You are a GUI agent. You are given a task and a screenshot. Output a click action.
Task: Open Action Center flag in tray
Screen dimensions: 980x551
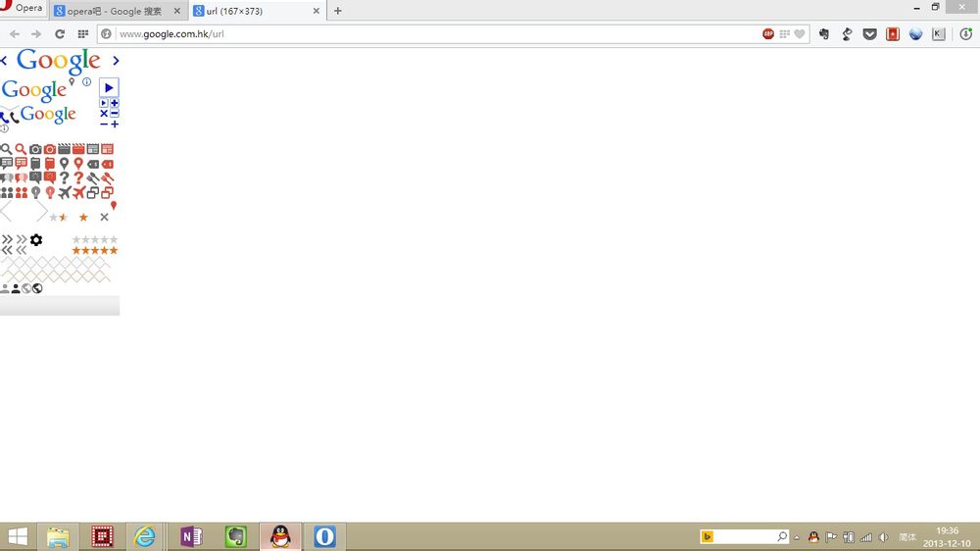pos(831,536)
